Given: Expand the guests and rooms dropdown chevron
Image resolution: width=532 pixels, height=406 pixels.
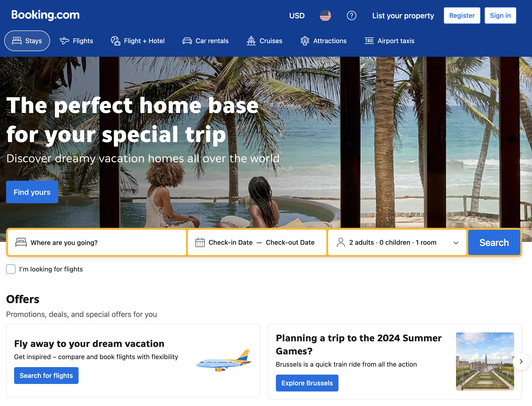Looking at the screenshot, I should tap(456, 243).
